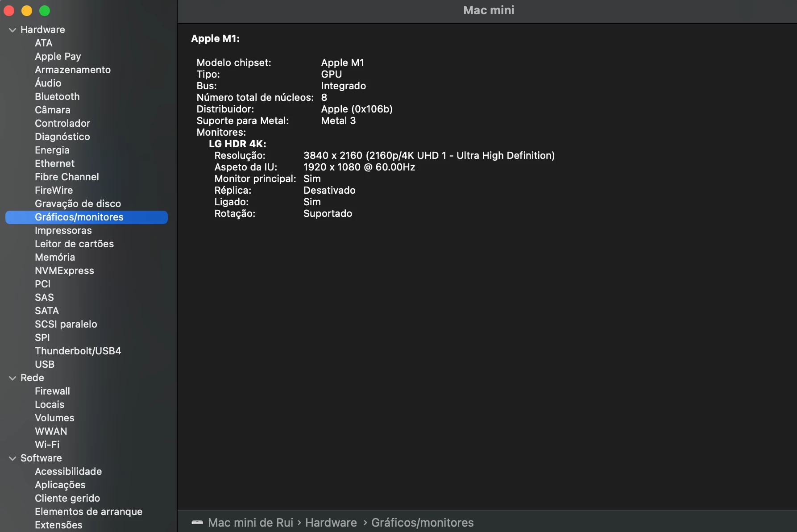Select the resolution value '3840 x 2160'
The height and width of the screenshot is (532, 797).
333,156
